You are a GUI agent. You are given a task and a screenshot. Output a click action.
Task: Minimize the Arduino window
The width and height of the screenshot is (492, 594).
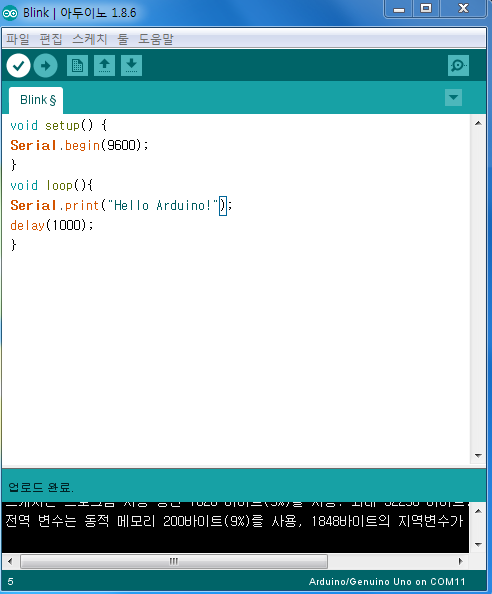pos(398,9)
